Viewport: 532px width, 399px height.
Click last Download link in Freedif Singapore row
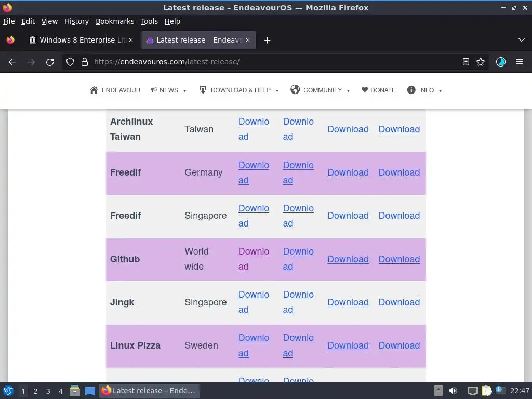coord(399,216)
